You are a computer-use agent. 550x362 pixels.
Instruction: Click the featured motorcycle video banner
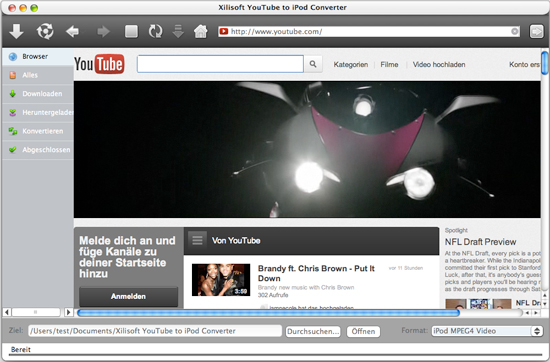point(307,149)
